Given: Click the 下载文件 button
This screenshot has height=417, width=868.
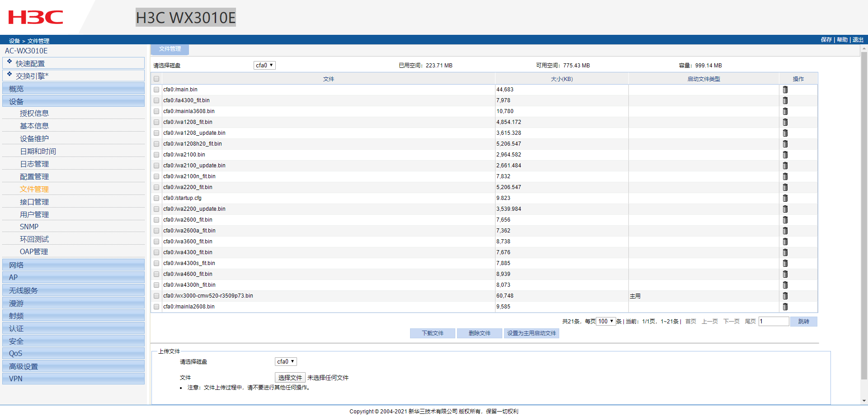Looking at the screenshot, I should [433, 333].
